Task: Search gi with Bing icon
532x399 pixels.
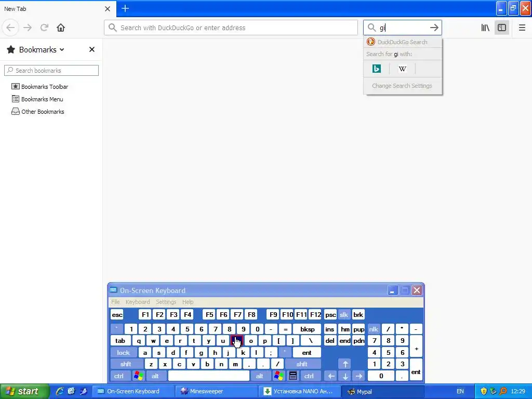Action: tap(376, 69)
